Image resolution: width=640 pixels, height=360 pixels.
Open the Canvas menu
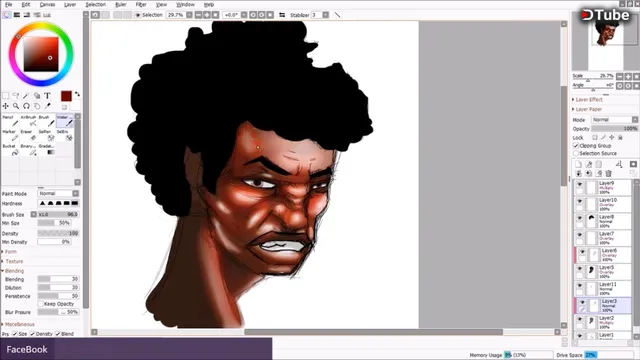47,4
